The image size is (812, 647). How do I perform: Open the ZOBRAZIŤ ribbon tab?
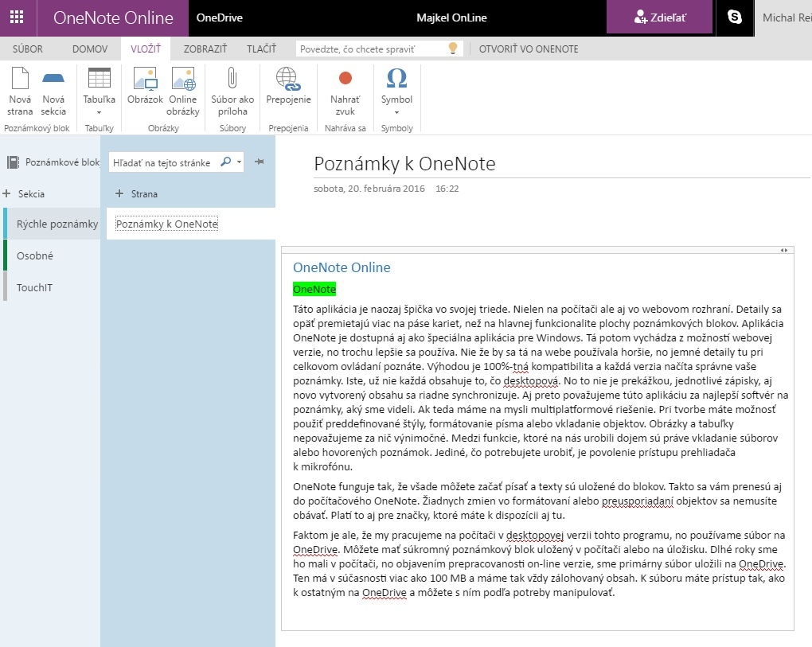pos(205,49)
